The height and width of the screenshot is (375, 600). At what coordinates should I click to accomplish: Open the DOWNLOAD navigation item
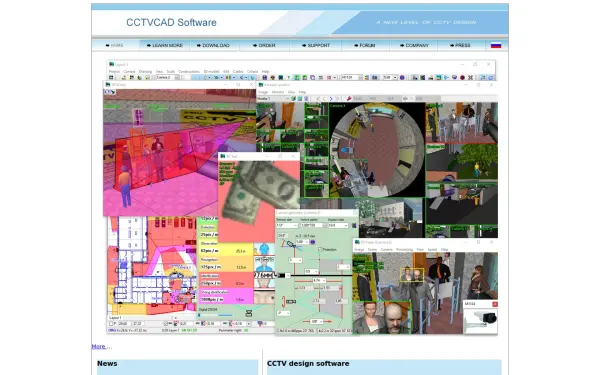point(213,45)
